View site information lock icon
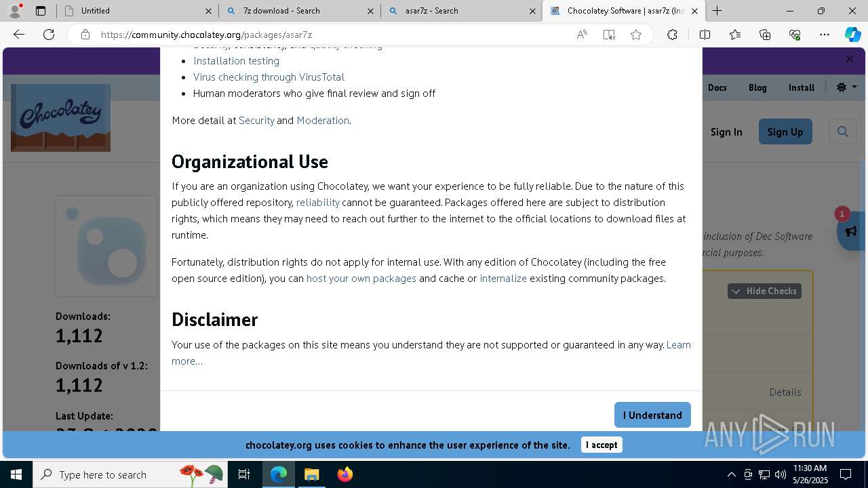 [85, 35]
